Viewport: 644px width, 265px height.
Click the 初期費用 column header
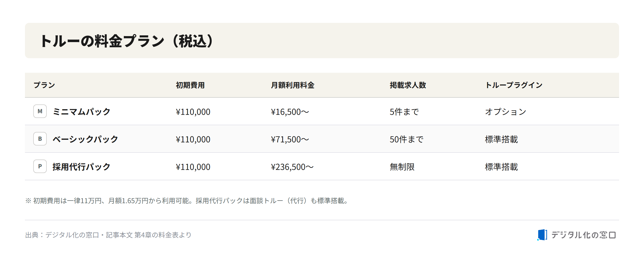tap(190, 85)
